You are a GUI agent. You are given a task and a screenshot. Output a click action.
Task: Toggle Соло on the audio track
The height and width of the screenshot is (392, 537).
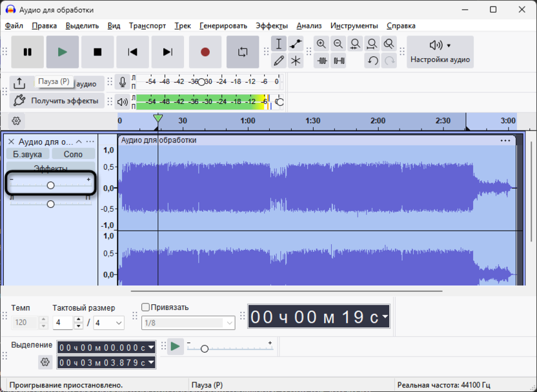73,154
